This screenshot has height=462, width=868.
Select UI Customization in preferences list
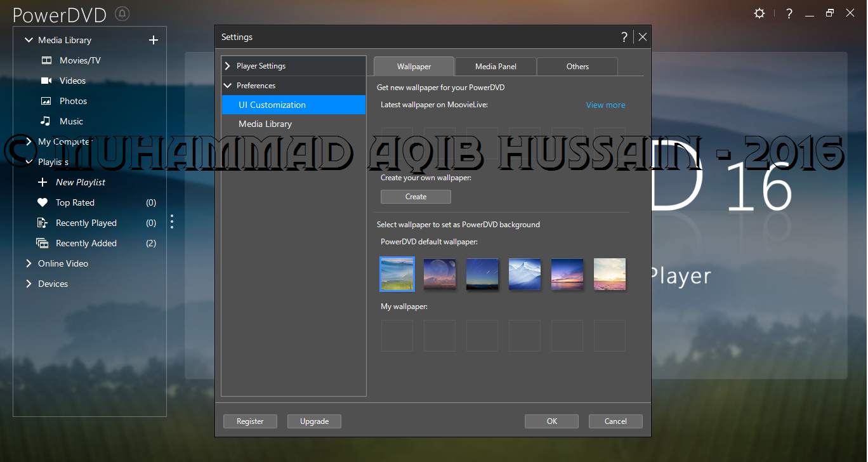pyautogui.click(x=294, y=105)
